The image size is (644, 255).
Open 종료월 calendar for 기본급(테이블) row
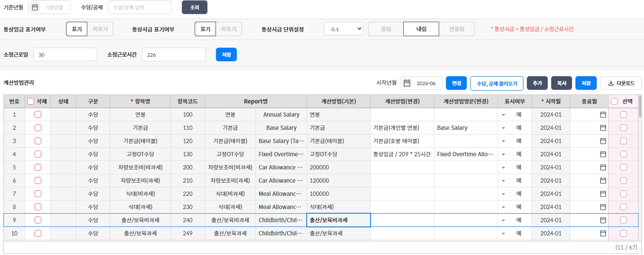pos(603,141)
